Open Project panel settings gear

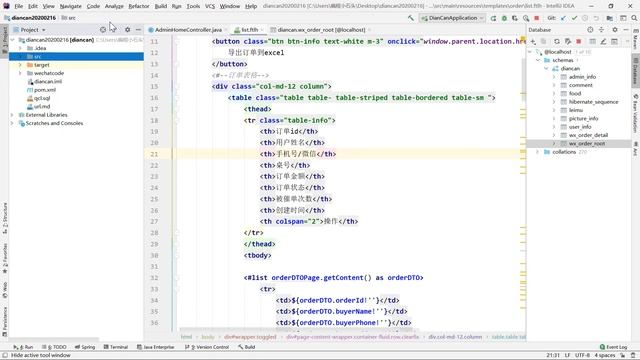click(x=127, y=29)
